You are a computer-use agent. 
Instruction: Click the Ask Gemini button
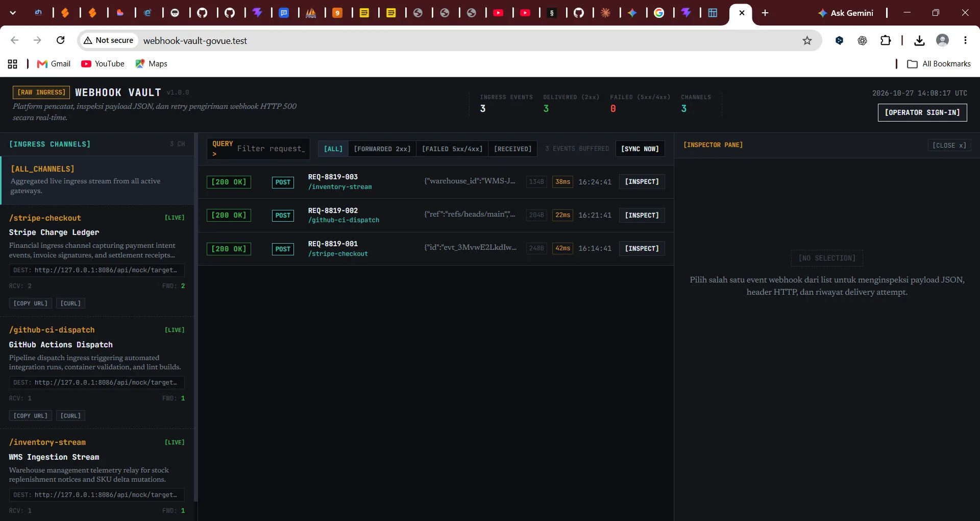[846, 13]
